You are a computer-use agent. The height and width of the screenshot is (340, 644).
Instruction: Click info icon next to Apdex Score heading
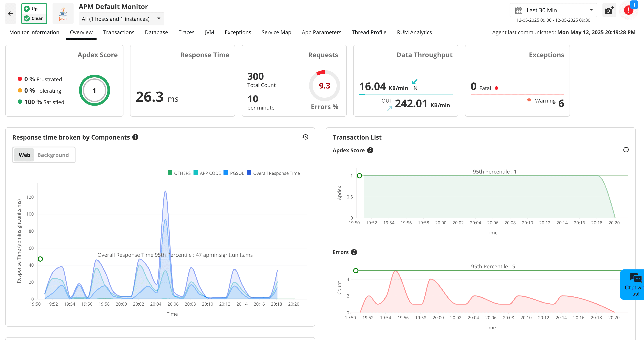pyautogui.click(x=370, y=150)
